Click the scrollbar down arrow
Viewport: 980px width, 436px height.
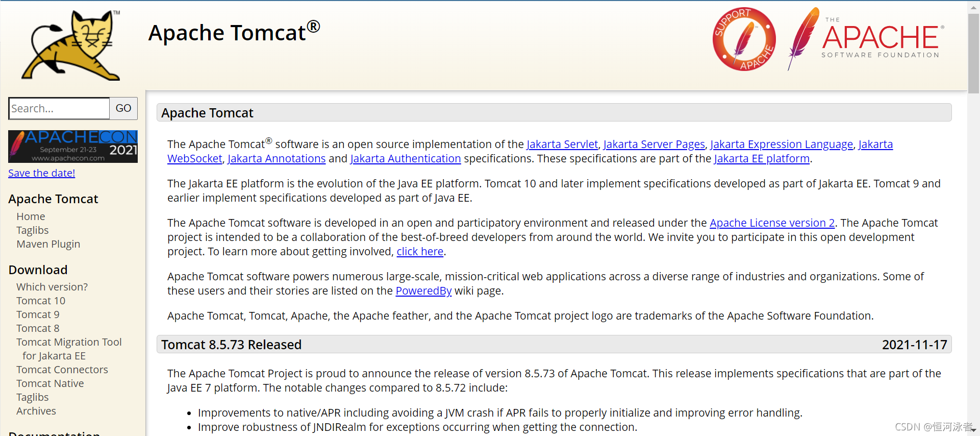(973, 430)
